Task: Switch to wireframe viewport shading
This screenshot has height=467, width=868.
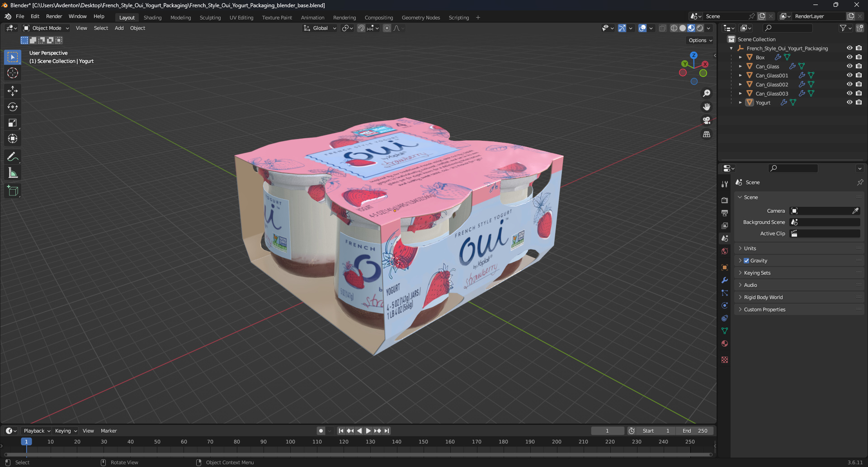Action: (x=674, y=28)
